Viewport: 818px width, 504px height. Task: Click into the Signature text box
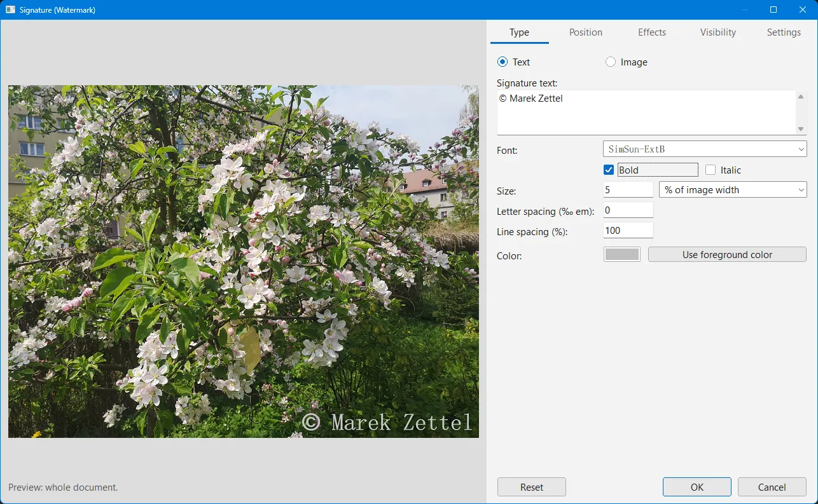[x=646, y=112]
